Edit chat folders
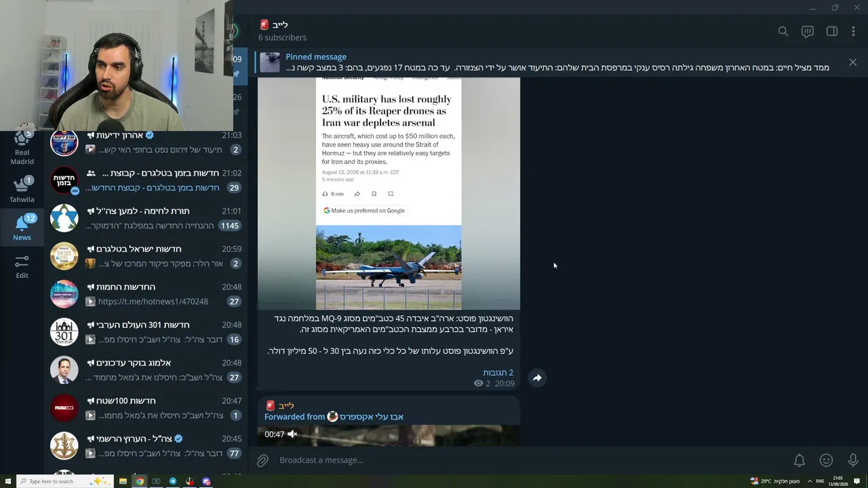 [x=22, y=266]
